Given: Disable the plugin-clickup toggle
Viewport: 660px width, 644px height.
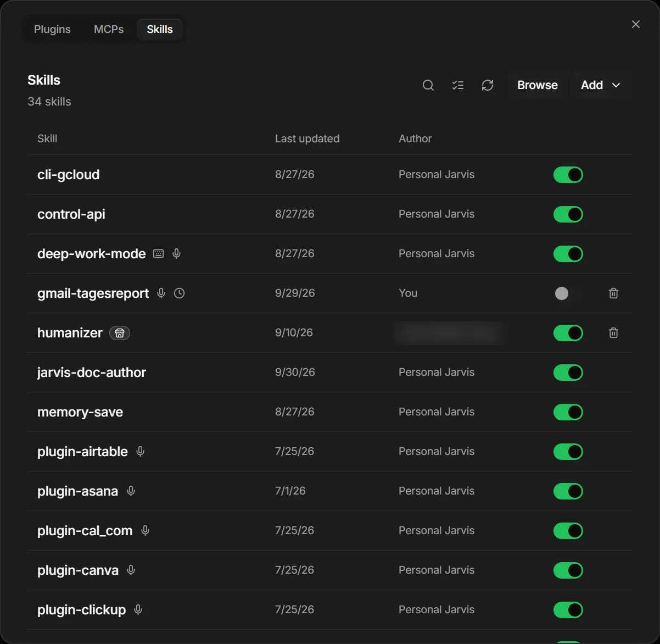Looking at the screenshot, I should click(x=568, y=610).
